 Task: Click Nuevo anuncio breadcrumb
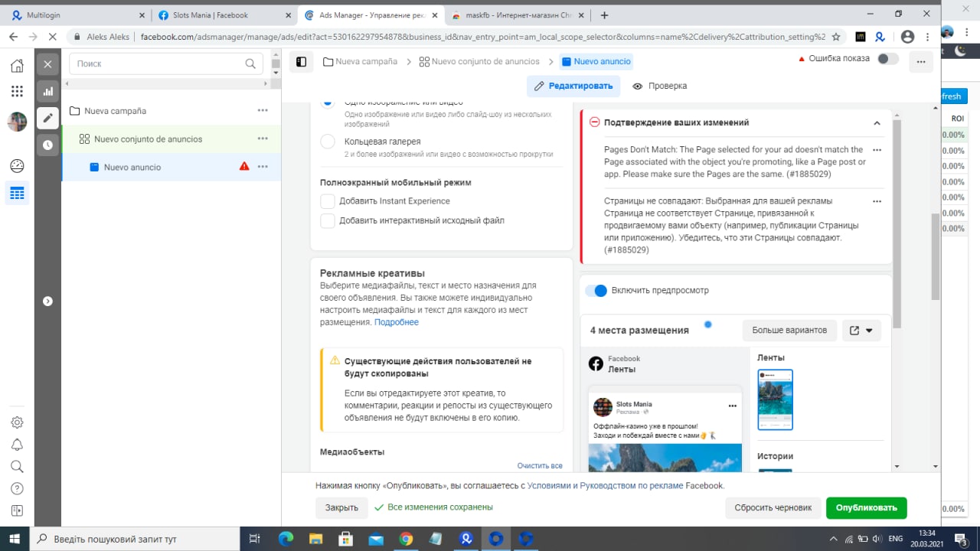(x=596, y=62)
